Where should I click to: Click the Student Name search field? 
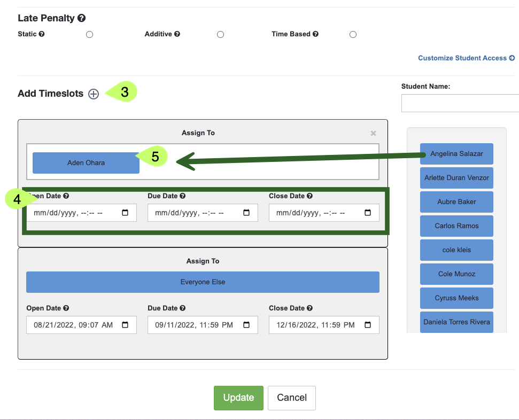click(x=460, y=103)
